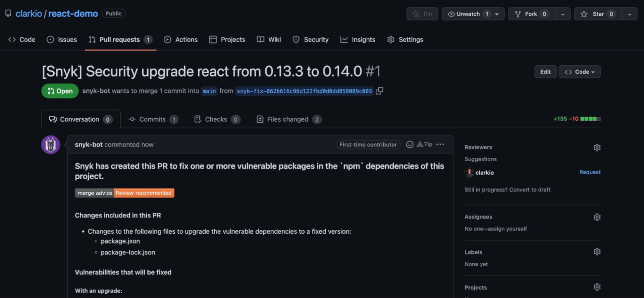Viewport: 644px width, 298px height.
Task: Click the Open pull request status badge
Action: pyautogui.click(x=60, y=91)
